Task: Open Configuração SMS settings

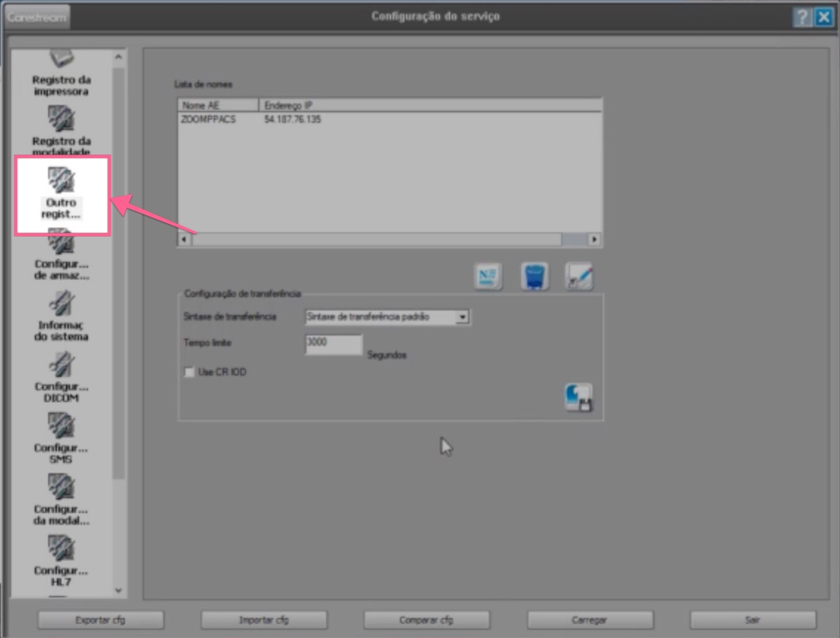Action: click(x=61, y=438)
